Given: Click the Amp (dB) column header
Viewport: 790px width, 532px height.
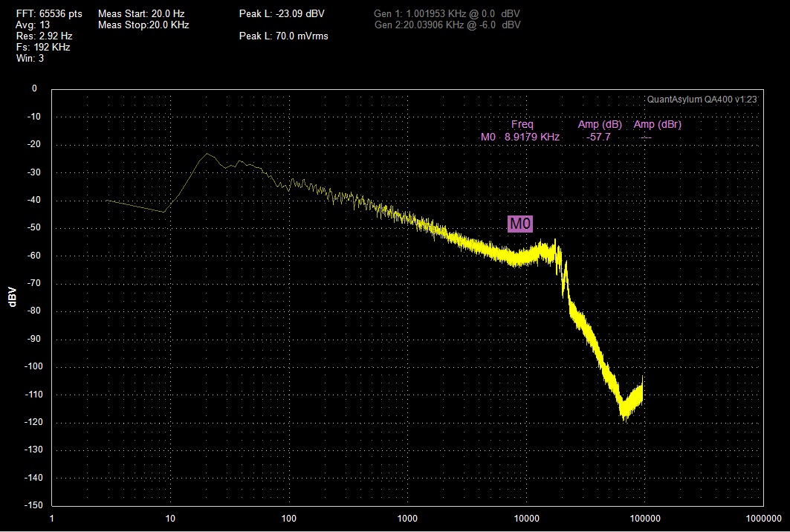Looking at the screenshot, I should point(600,124).
